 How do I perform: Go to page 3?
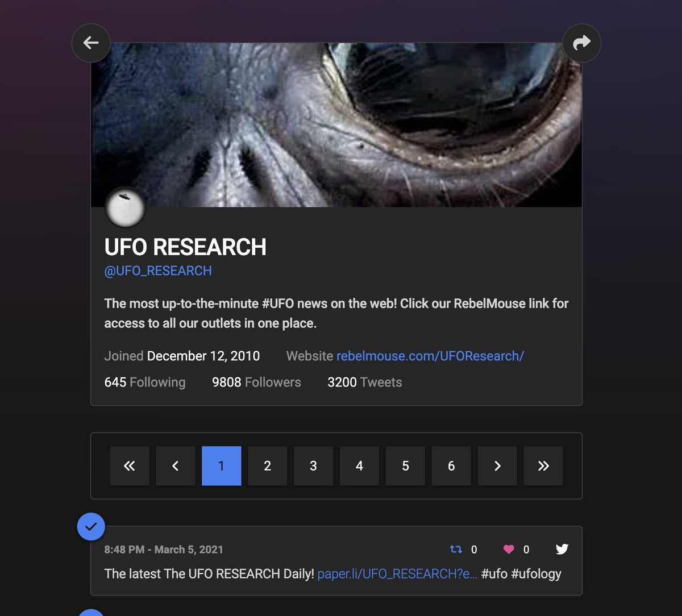point(314,466)
